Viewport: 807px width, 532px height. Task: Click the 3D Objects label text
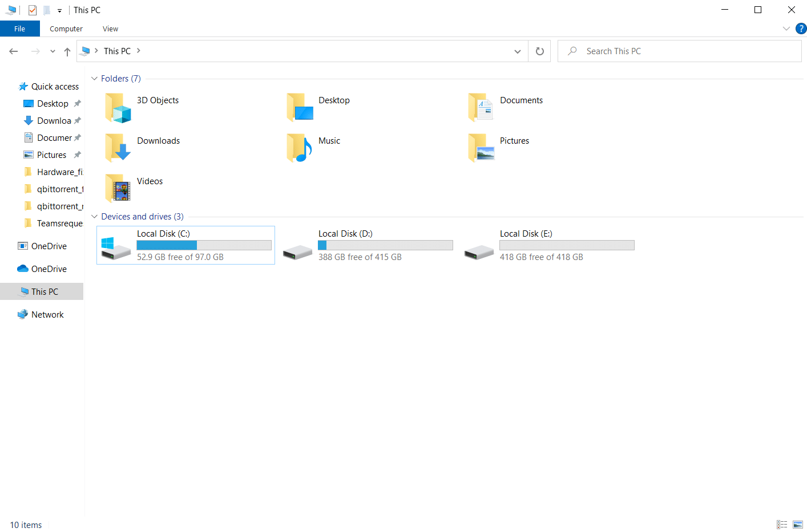click(x=158, y=100)
